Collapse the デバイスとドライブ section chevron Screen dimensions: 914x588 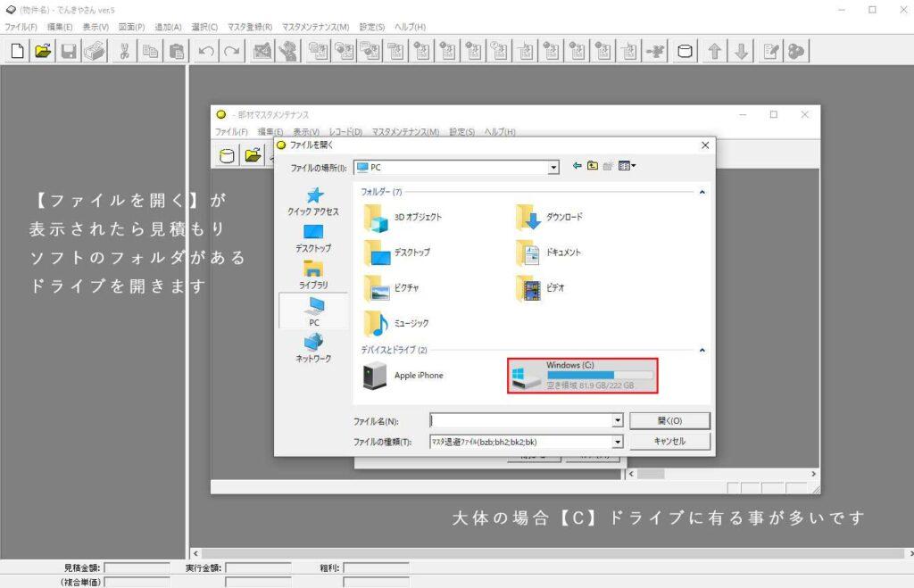tap(702, 351)
